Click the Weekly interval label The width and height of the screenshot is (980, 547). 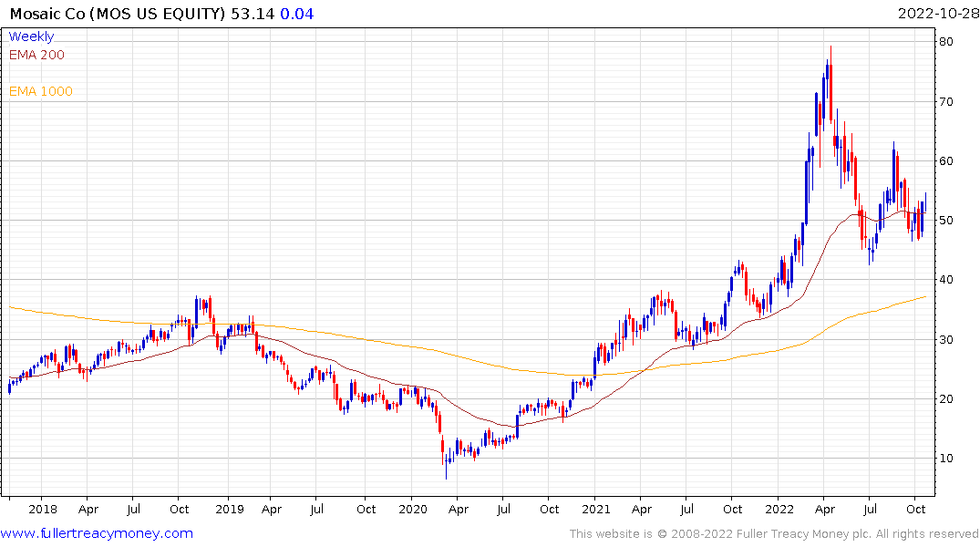(x=31, y=36)
